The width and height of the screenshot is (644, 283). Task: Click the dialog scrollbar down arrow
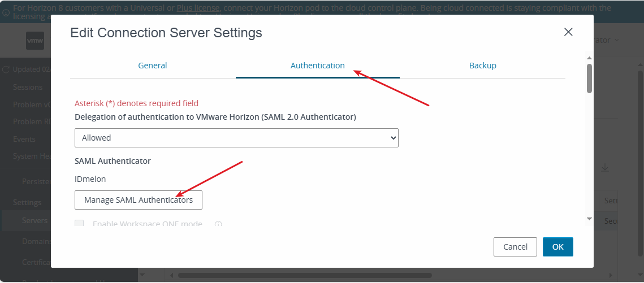tap(589, 219)
